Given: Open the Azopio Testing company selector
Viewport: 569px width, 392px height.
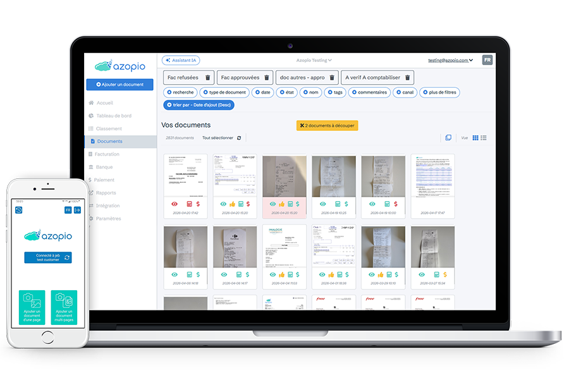Looking at the screenshot, I should [x=315, y=59].
